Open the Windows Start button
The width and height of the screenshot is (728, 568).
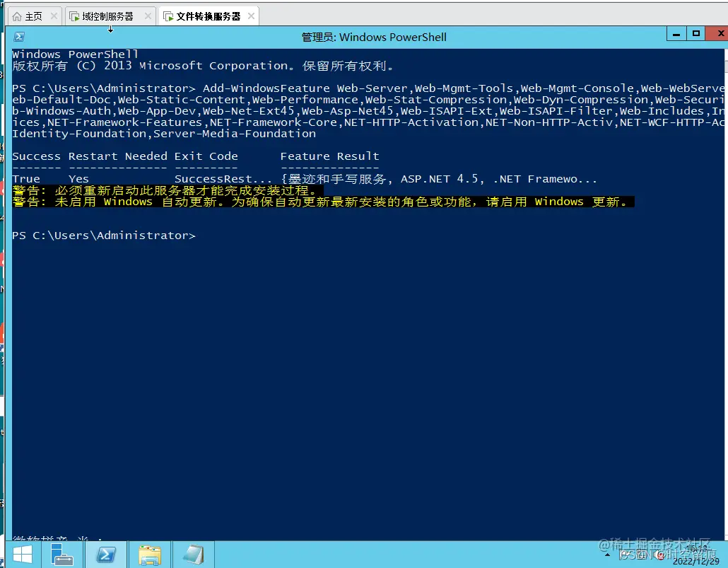[x=23, y=555]
